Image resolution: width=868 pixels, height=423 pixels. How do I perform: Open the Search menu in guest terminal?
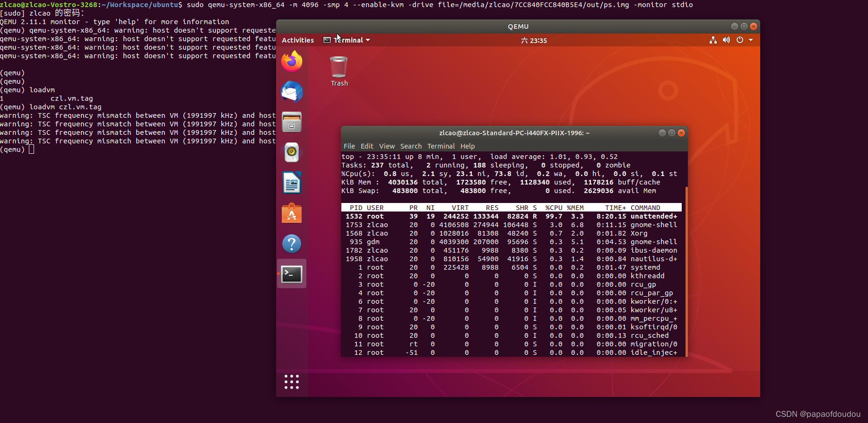coord(411,146)
